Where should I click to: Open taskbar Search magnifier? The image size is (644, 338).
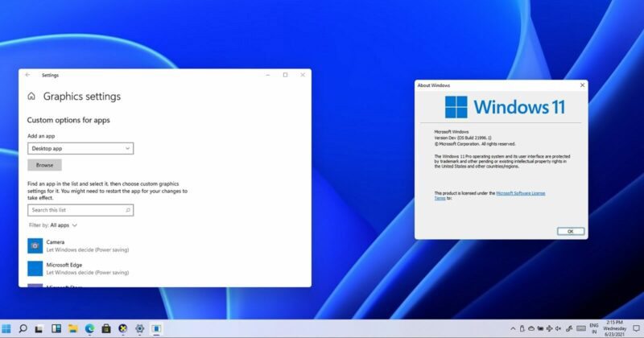point(23,328)
